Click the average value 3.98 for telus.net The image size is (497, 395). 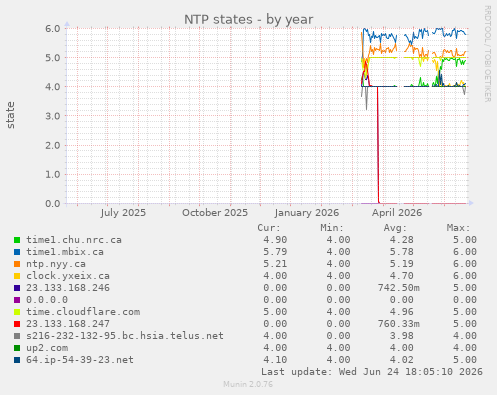[x=402, y=336]
